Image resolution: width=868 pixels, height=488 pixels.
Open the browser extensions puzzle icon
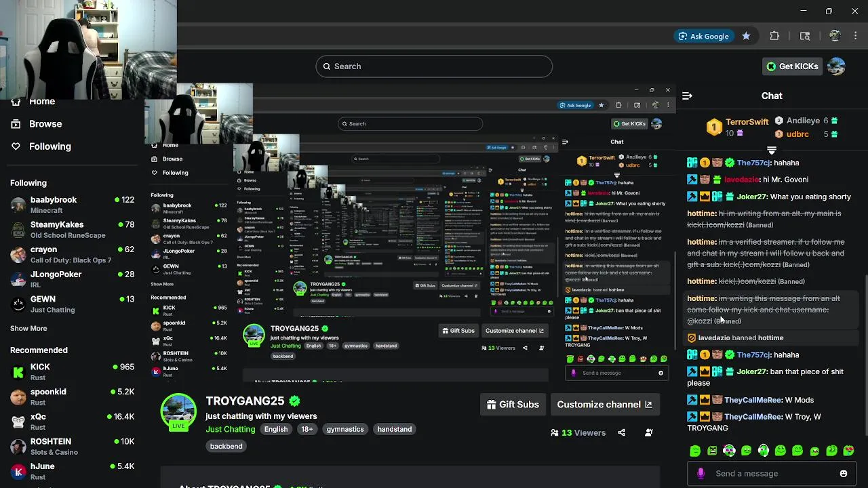[774, 36]
